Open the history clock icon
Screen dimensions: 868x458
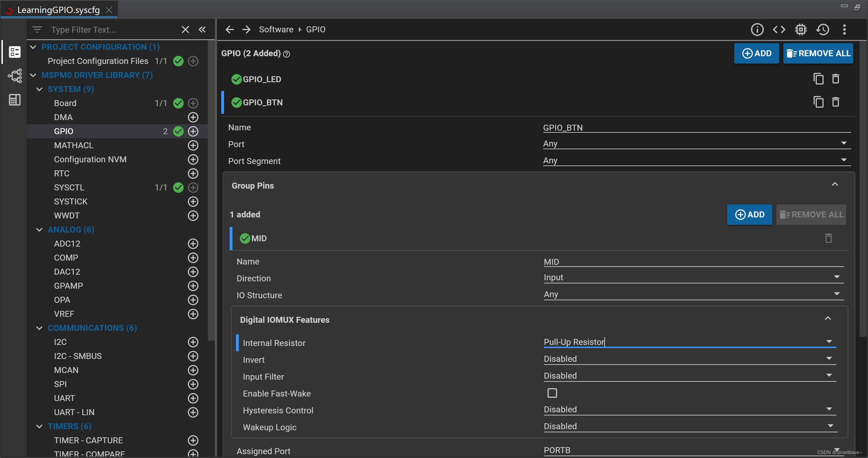823,30
